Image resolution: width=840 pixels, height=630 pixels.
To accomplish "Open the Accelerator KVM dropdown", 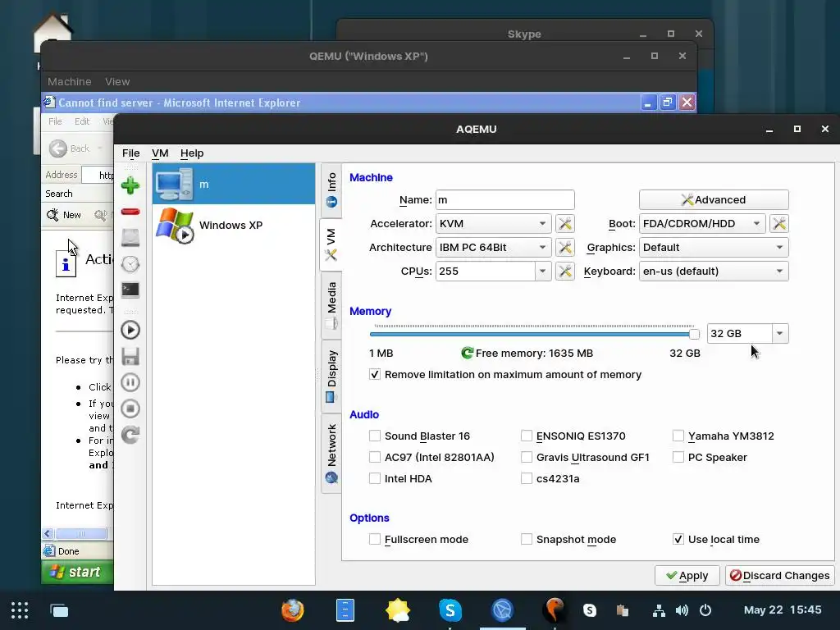I will pos(493,223).
